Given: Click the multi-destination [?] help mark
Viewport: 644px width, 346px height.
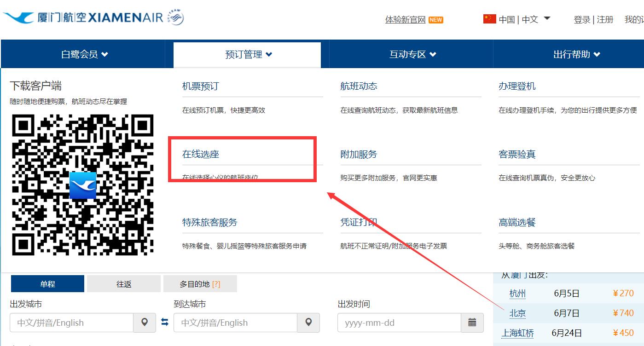Looking at the screenshot, I should 216,284.
